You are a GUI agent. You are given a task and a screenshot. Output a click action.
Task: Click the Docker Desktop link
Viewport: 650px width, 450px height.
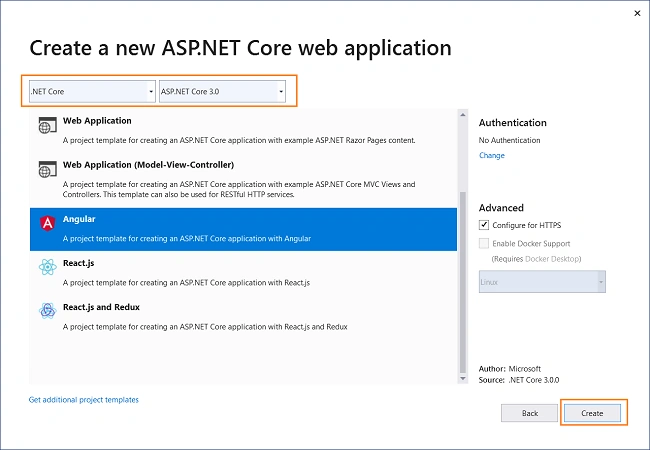tap(552, 259)
